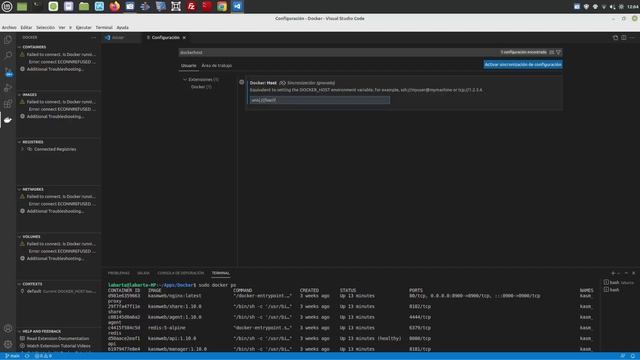The width and height of the screenshot is (640, 360).
Task: Switch to the Problemas panel tab
Action: click(x=119, y=273)
